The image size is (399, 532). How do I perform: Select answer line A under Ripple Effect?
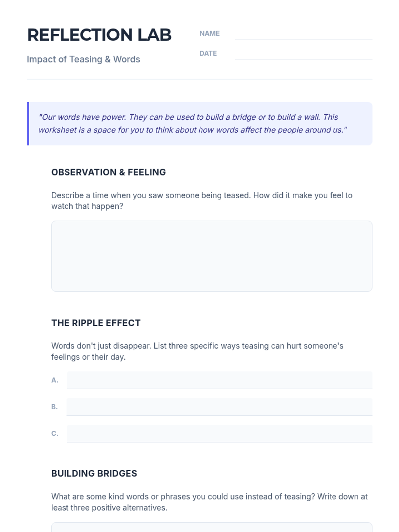tap(220, 380)
